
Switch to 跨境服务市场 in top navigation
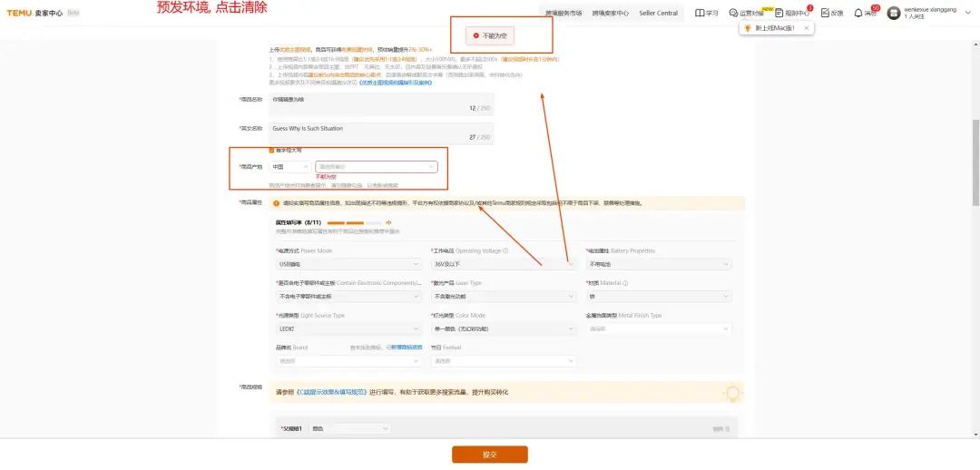(x=563, y=13)
